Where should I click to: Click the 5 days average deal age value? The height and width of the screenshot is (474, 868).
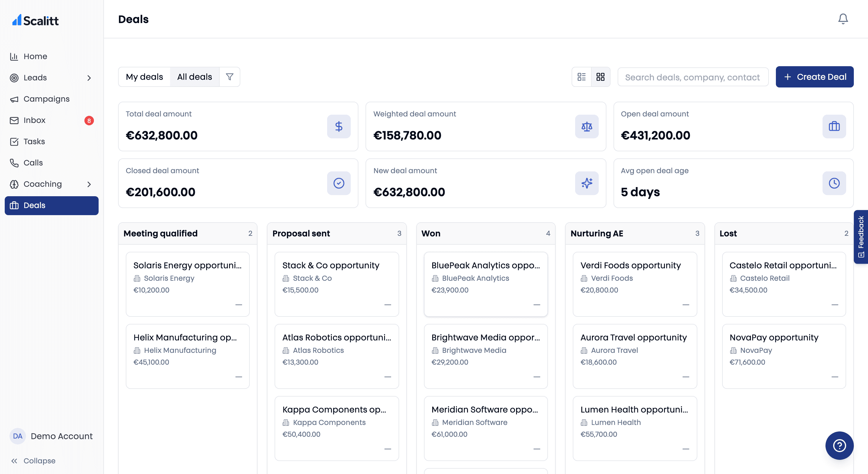click(x=640, y=192)
